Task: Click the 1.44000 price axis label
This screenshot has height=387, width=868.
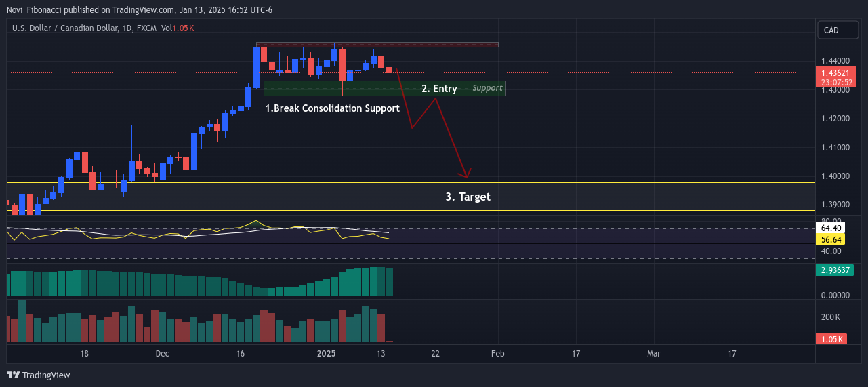Action: pyautogui.click(x=836, y=60)
